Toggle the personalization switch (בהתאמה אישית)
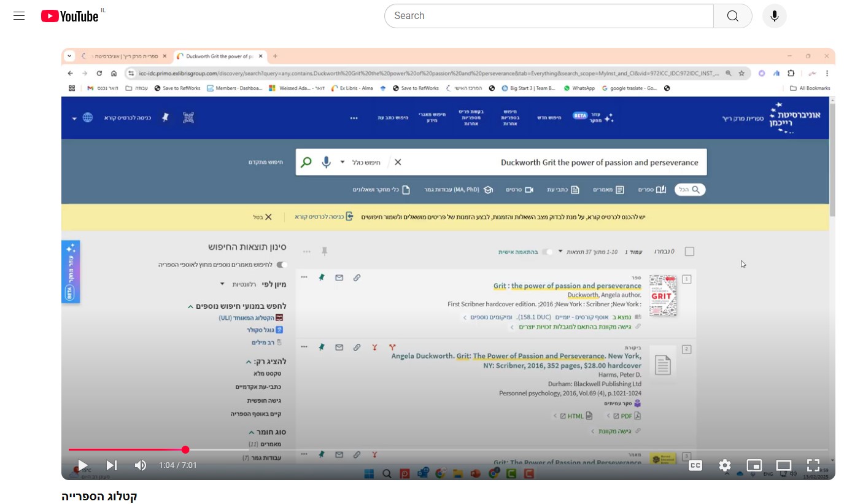844x504 pixels. [x=548, y=252]
